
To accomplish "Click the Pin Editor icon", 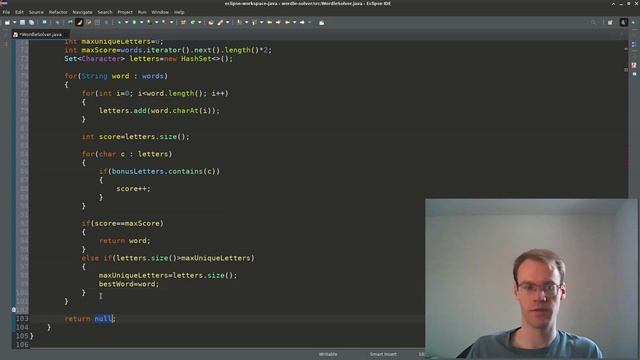I will (x=322, y=22).
